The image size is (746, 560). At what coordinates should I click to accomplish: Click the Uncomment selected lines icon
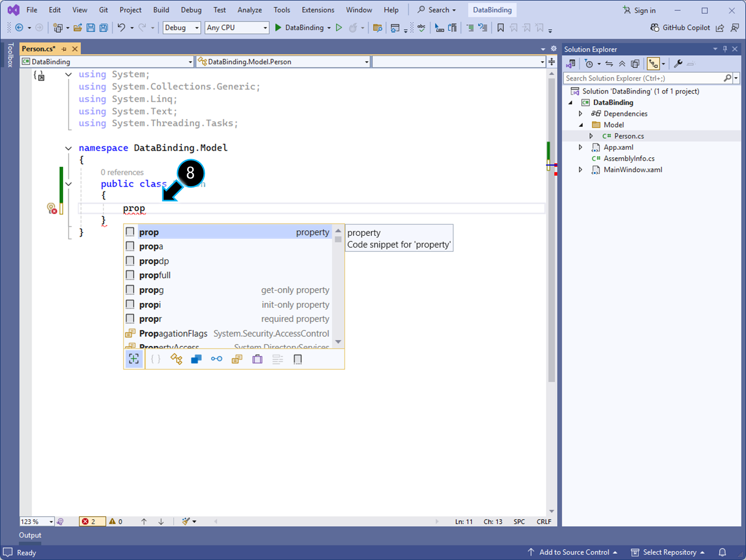pos(483,28)
